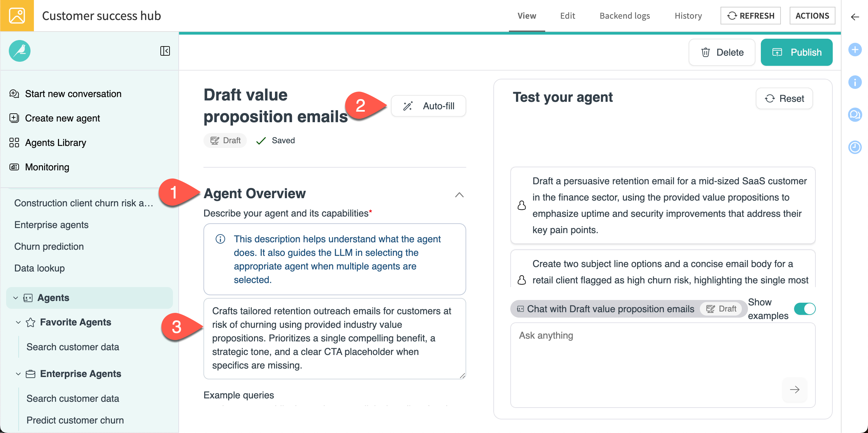The height and width of the screenshot is (433, 868).
Task: Click the Publish button
Action: [x=796, y=52]
